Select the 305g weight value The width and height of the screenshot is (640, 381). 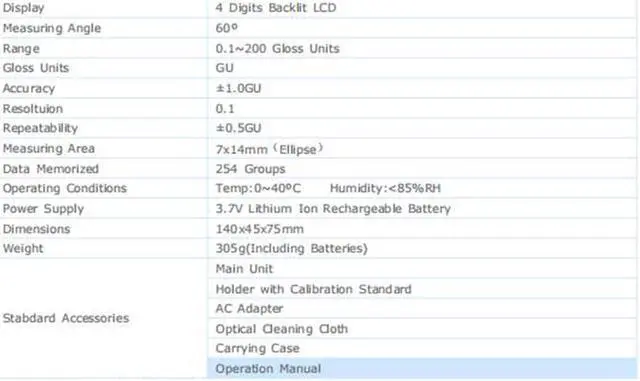coord(291,248)
